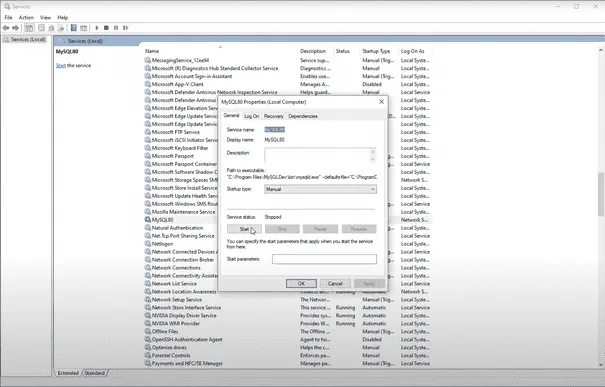The width and height of the screenshot is (605, 387).
Task: Select the Parental Controls gear icon
Action: 147,355
